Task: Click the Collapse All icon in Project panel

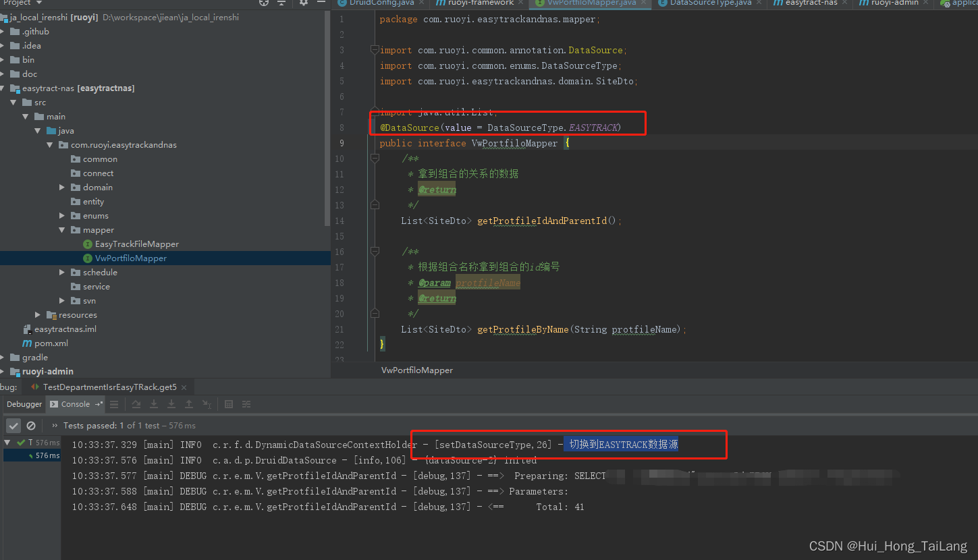Action: pyautogui.click(x=281, y=3)
